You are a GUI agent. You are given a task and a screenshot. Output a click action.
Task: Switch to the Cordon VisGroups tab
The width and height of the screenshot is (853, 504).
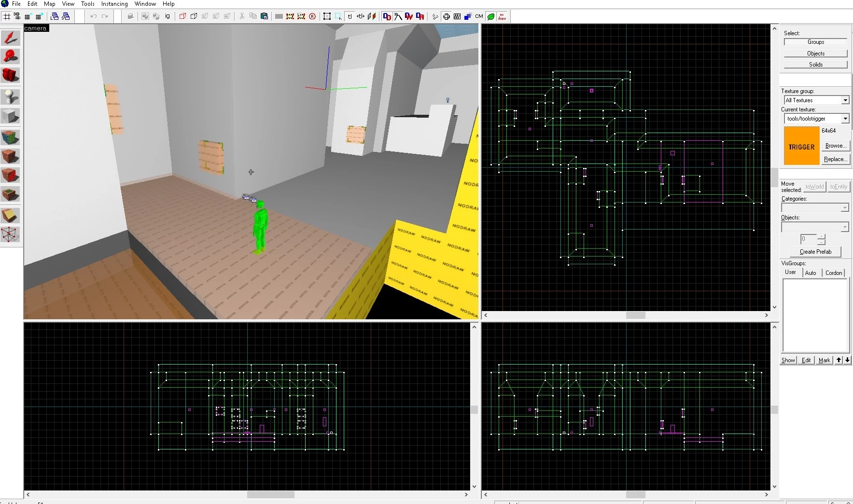[833, 273]
